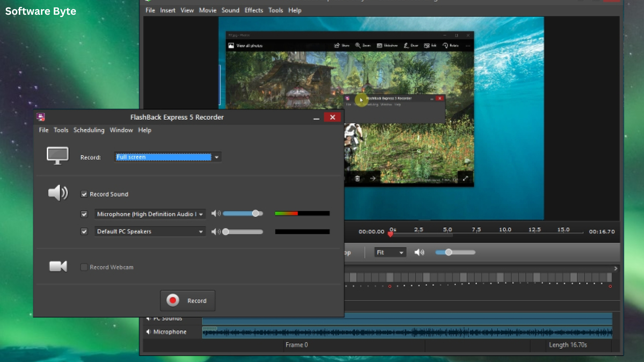Open the Recorder Scheduling menu
Screen dimensions: 644x362
pos(89,130)
